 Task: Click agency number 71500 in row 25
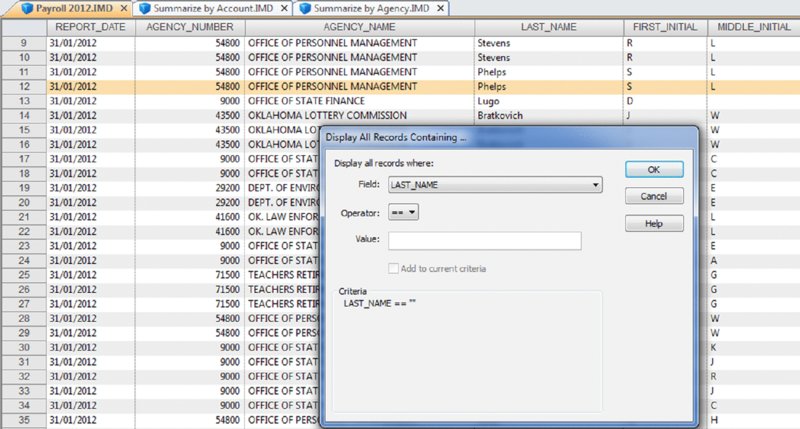click(190, 274)
